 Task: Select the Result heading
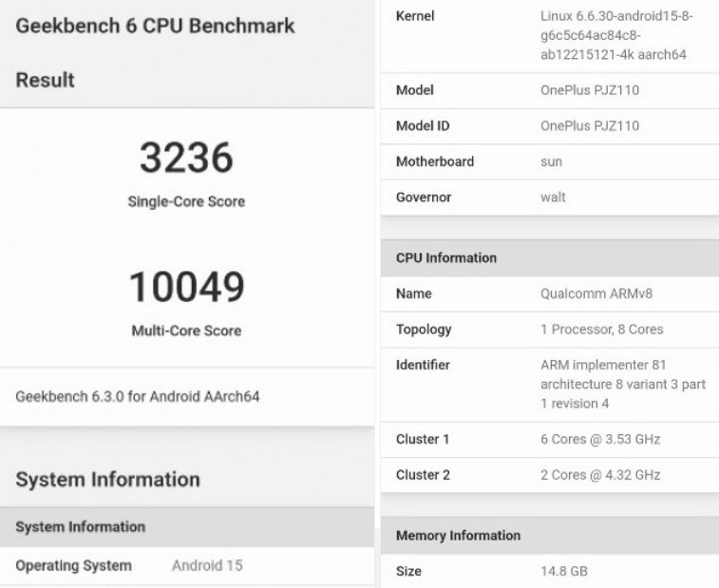45,81
